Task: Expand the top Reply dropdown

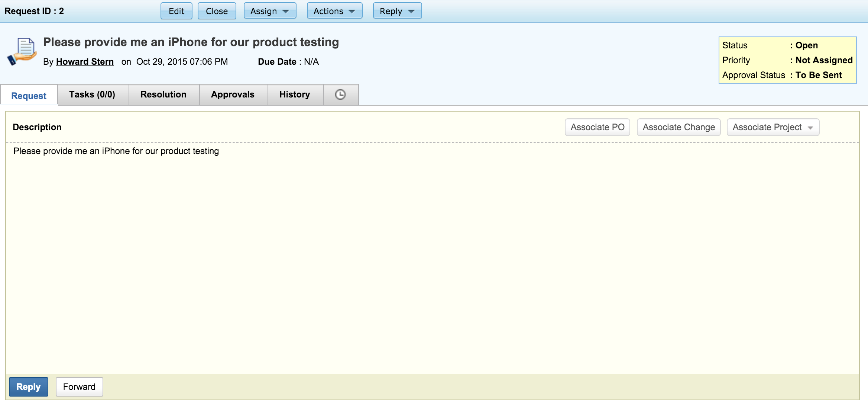Action: coord(397,11)
